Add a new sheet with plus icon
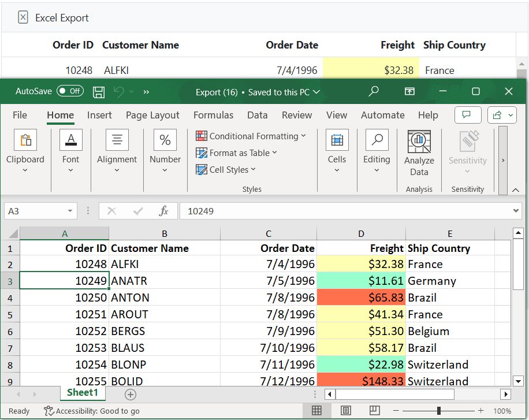Image resolution: width=529 pixels, height=420 pixels. 131,395
